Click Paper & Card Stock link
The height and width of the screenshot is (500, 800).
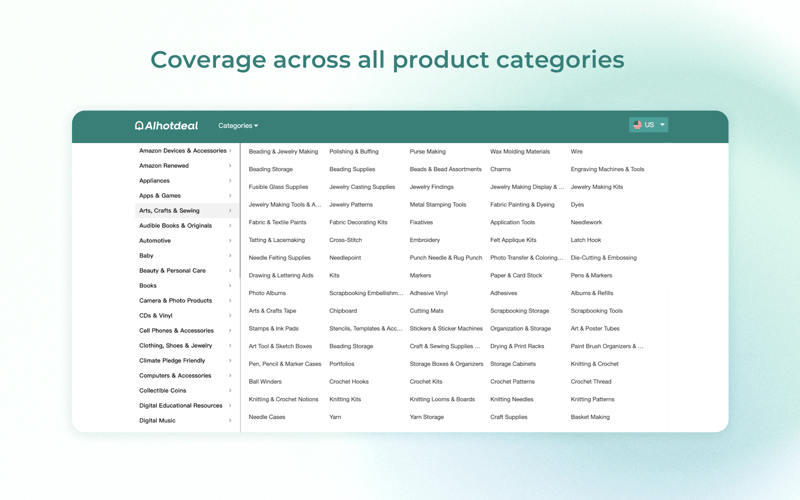pyautogui.click(x=516, y=276)
